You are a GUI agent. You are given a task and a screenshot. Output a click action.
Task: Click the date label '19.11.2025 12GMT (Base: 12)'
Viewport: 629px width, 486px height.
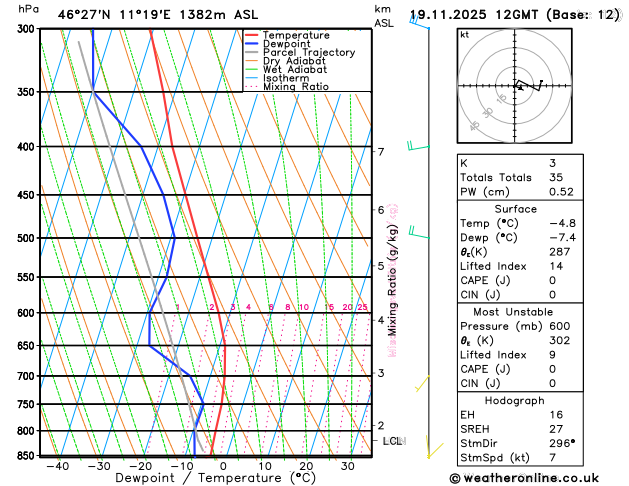(x=515, y=15)
